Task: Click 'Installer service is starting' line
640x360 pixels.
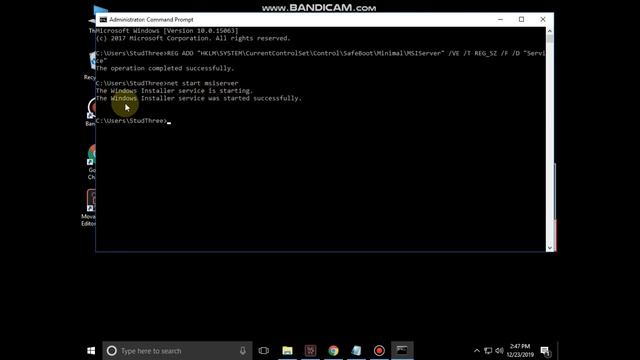Action: 174,91
